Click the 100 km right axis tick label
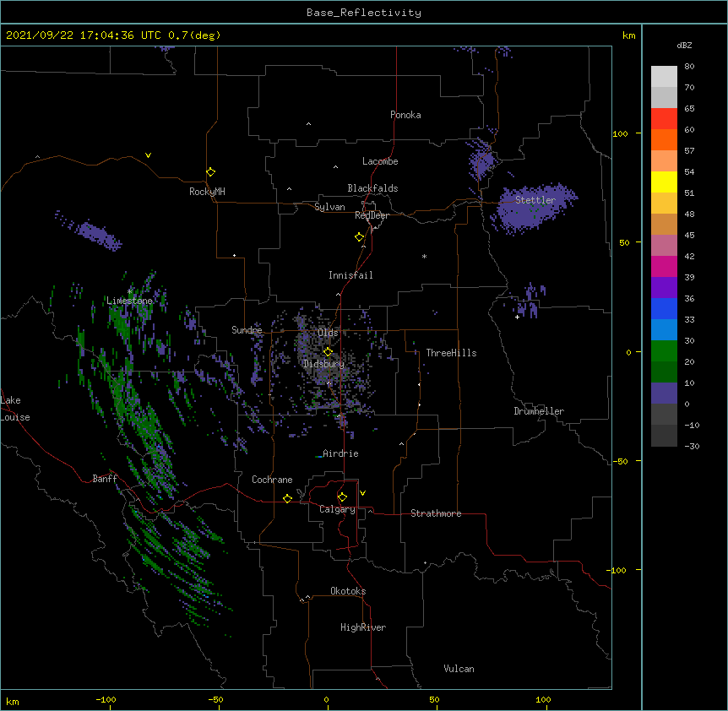 [x=620, y=133]
